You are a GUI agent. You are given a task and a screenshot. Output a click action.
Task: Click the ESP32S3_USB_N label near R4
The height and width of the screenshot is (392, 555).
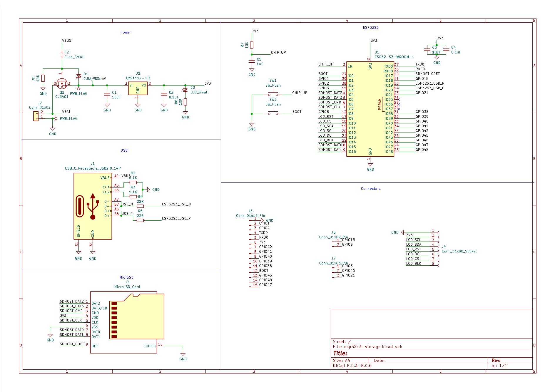[x=176, y=204]
